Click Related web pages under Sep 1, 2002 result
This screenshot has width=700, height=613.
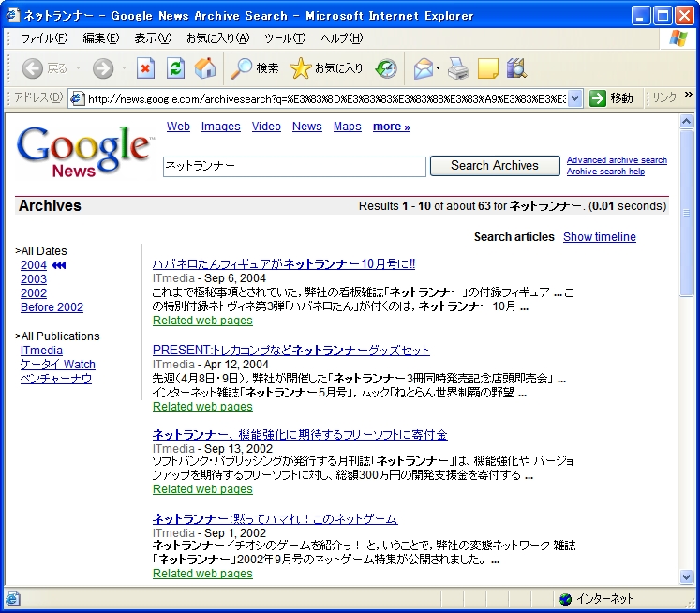pyautogui.click(x=202, y=574)
